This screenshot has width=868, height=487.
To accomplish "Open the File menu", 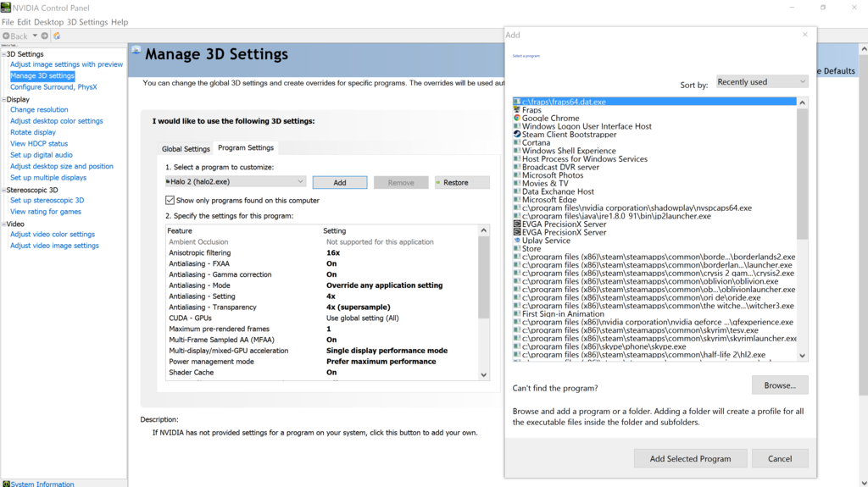I will tap(8, 22).
